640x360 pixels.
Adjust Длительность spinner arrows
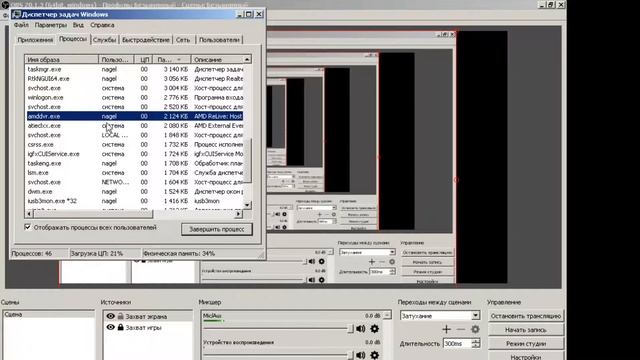tap(476, 344)
